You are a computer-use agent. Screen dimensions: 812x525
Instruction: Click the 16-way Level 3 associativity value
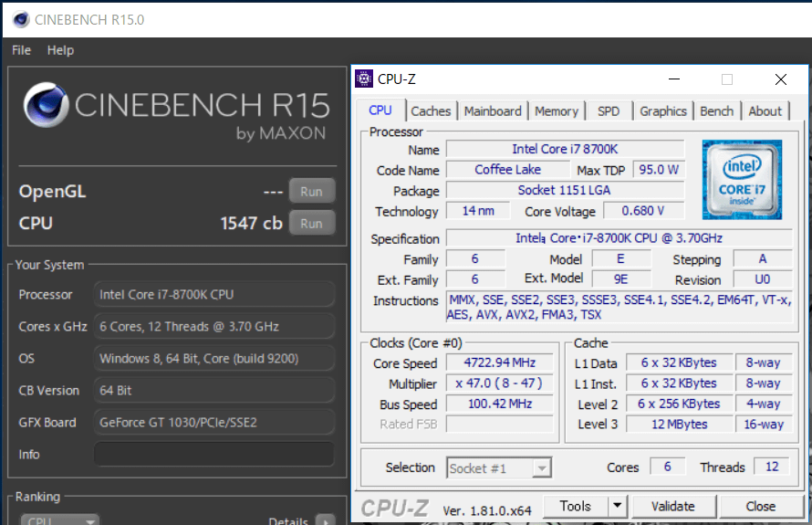(764, 424)
